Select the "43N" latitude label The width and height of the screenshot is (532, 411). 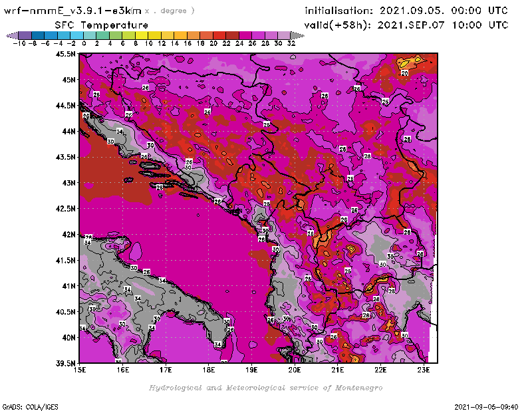point(68,183)
